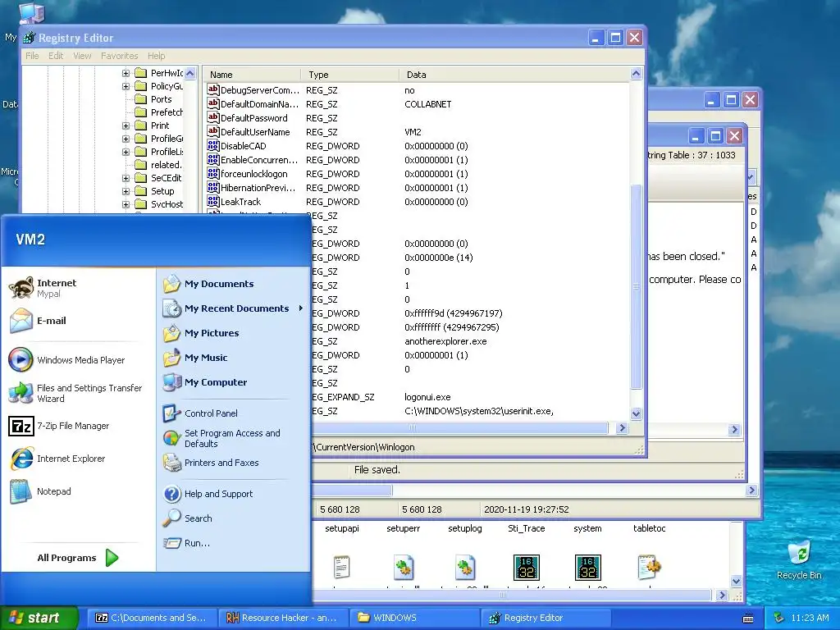Launch Windows Media Player icon

pos(21,359)
